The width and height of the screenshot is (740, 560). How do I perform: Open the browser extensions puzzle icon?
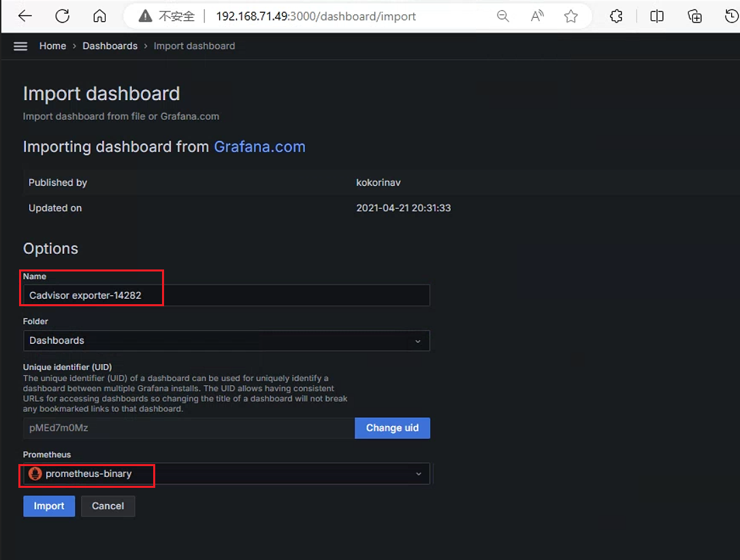pos(616,16)
